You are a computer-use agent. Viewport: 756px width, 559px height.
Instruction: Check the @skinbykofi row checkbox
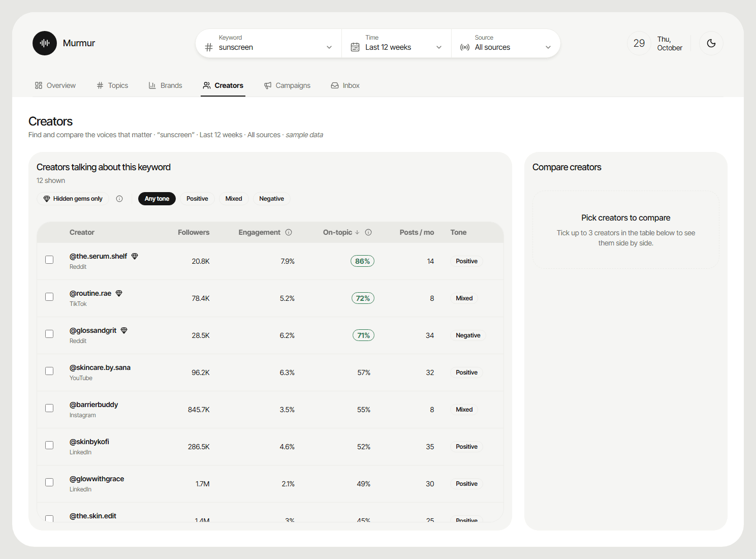49,445
